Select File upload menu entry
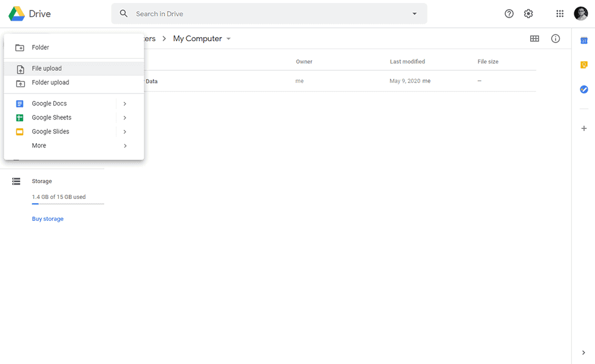The width and height of the screenshot is (595, 364). click(x=74, y=69)
